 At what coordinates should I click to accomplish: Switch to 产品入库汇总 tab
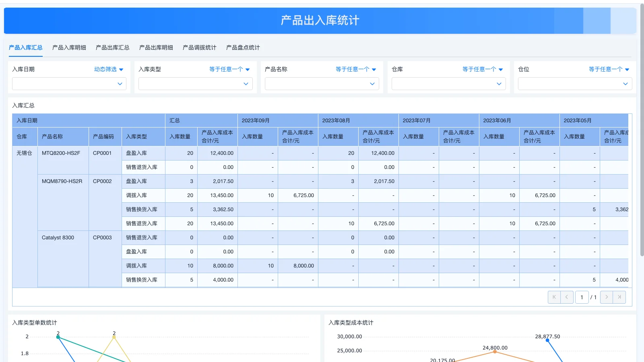point(26,47)
